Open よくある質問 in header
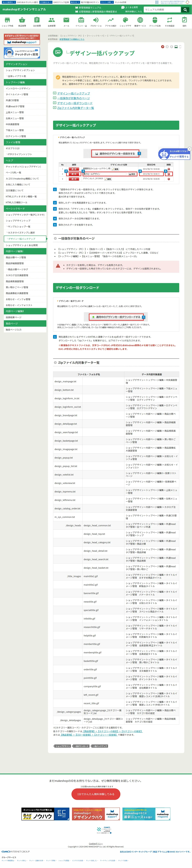This screenshot has height=868, width=192. [130, 7]
